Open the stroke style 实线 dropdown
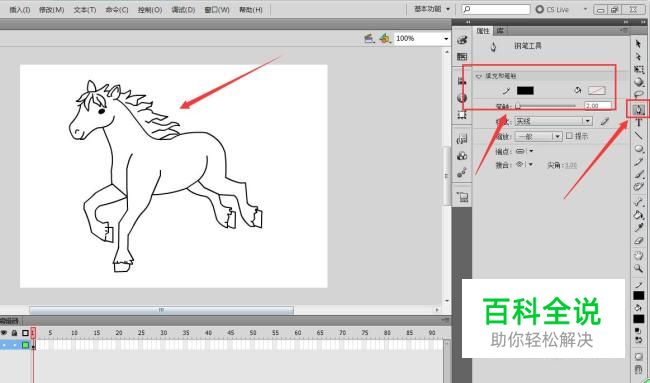Screen dimensions: 650x383 click(553, 121)
